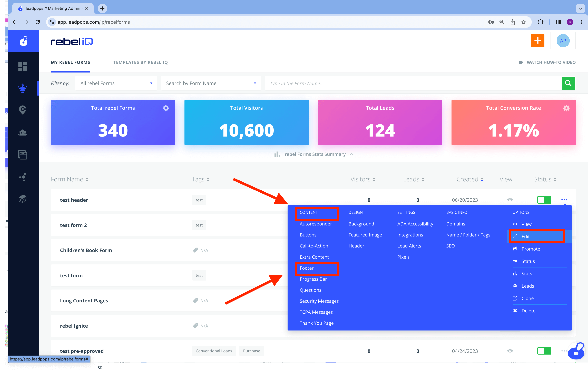Click the browser address bar URL
The height and width of the screenshot is (372, 588).
[94, 22]
